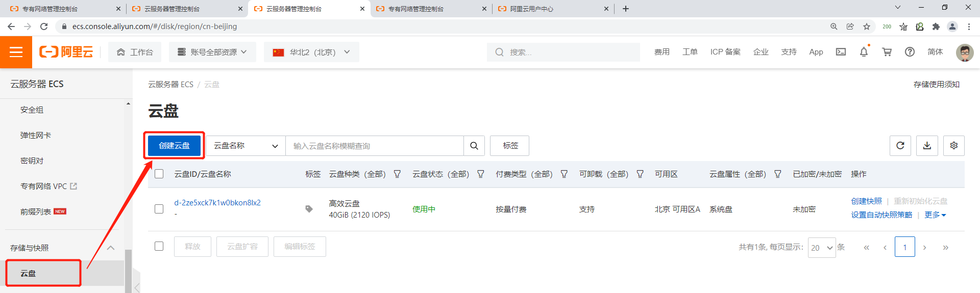Click 创建云盘 button

pyautogui.click(x=174, y=146)
